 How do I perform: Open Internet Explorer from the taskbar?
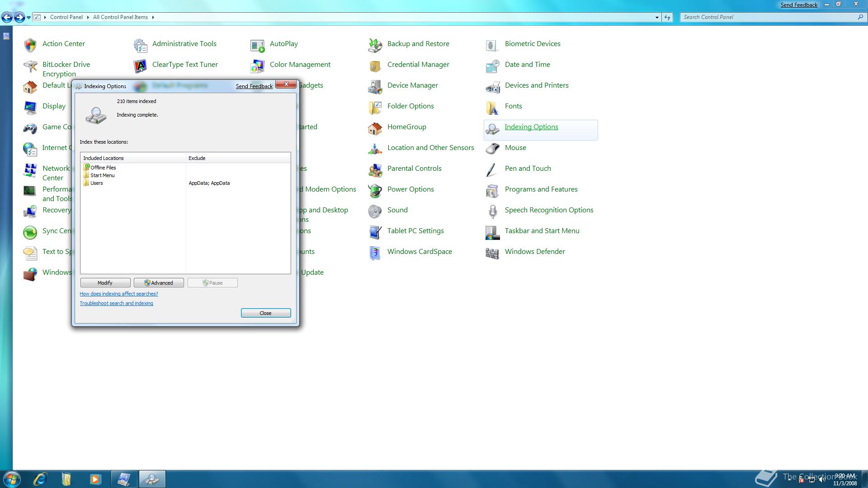coord(40,479)
